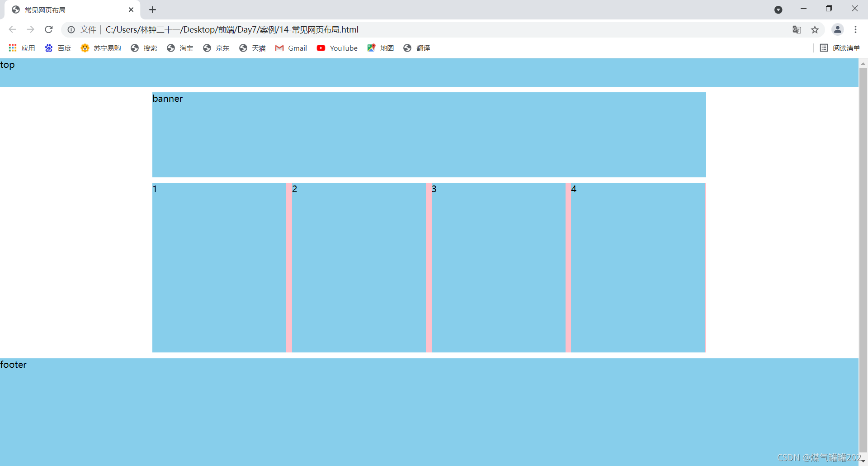The image size is (868, 466).
Task: Click column box labeled 3
Action: point(499,267)
